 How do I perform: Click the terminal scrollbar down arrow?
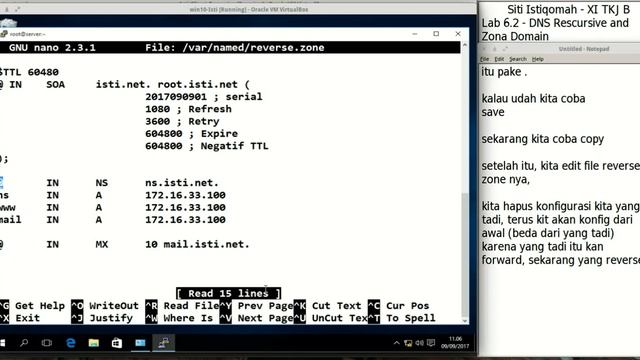[464, 321]
